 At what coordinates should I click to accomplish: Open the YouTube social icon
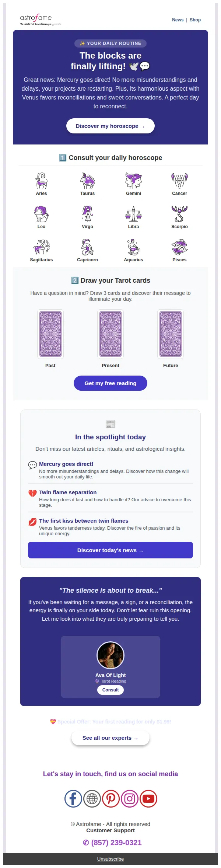coord(148,799)
